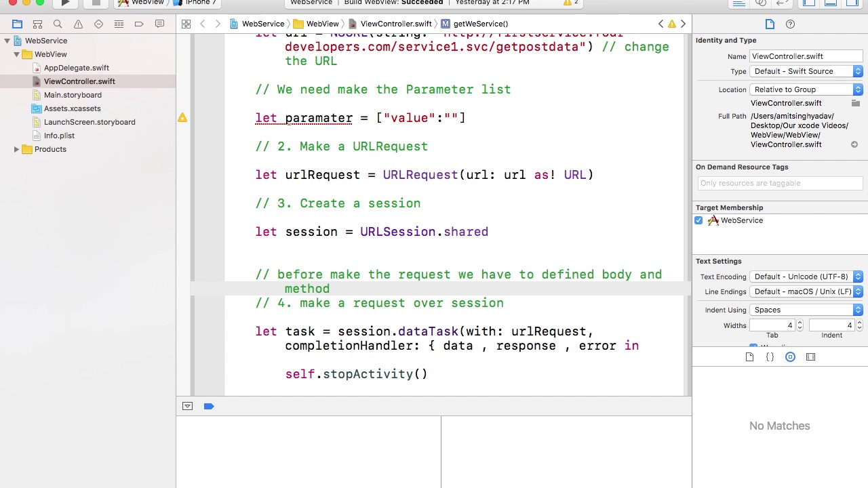
Task: Switch to the Version editor
Action: 783,3
